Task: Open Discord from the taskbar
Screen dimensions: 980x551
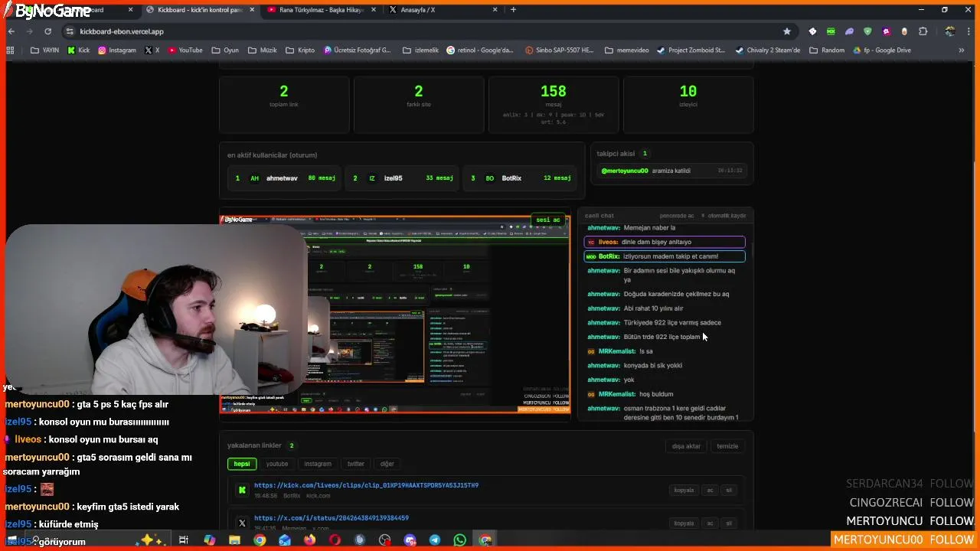Action: coord(410,540)
